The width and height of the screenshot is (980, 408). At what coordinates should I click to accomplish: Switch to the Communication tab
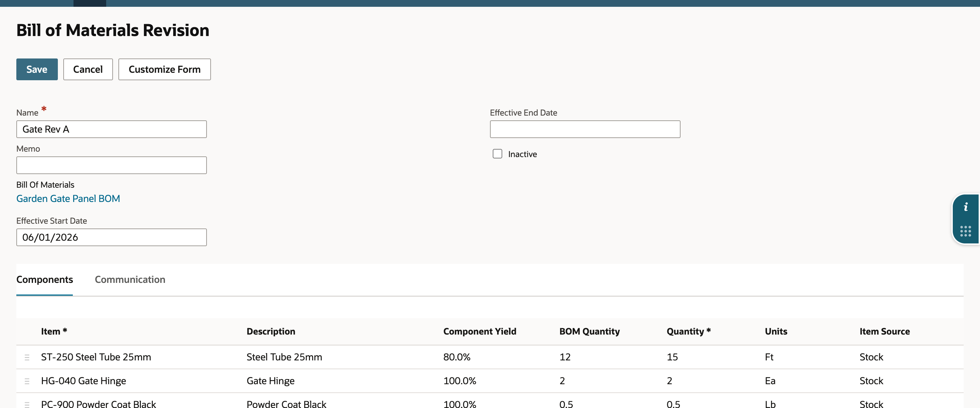[130, 279]
